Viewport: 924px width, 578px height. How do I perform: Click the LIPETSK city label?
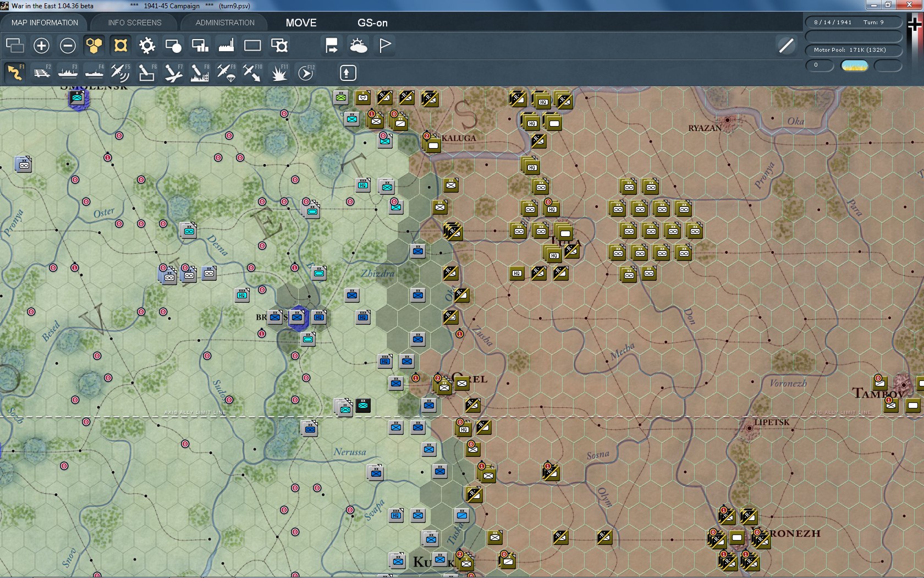tap(772, 422)
